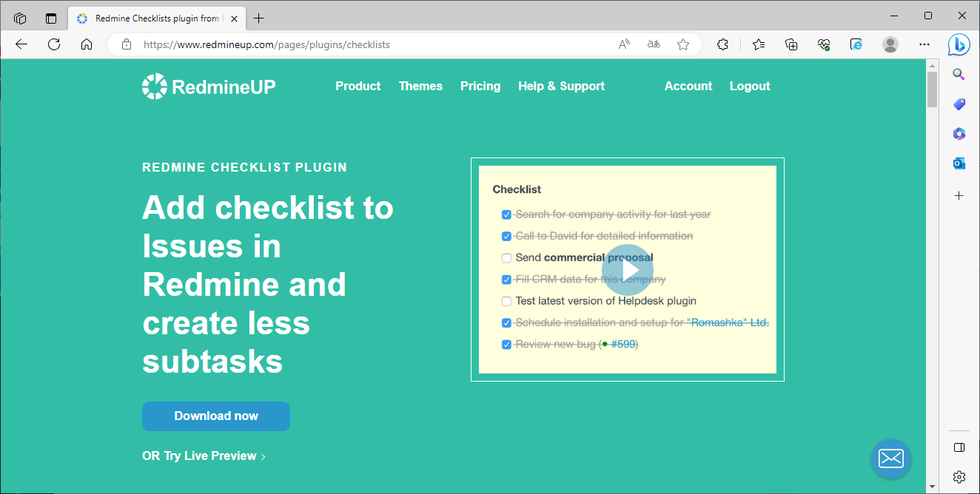Click the Download now button
980x494 pixels.
coord(215,416)
